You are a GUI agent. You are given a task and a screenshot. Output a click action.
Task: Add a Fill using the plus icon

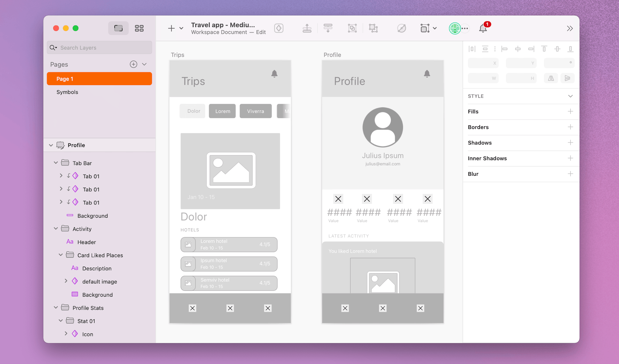[571, 112]
